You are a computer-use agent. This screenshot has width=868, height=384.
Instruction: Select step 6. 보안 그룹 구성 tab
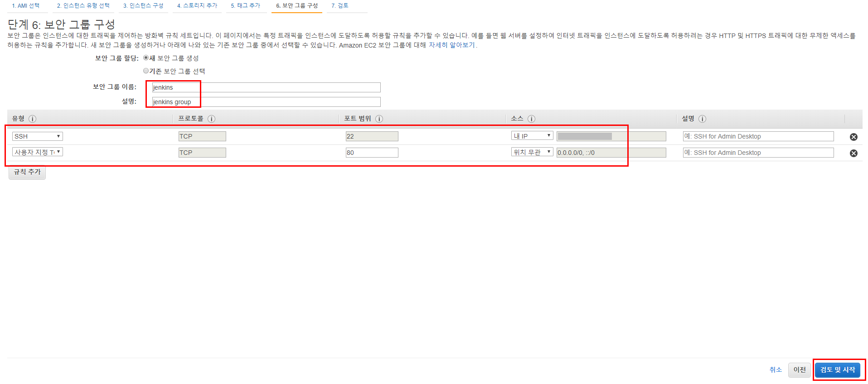297,5
